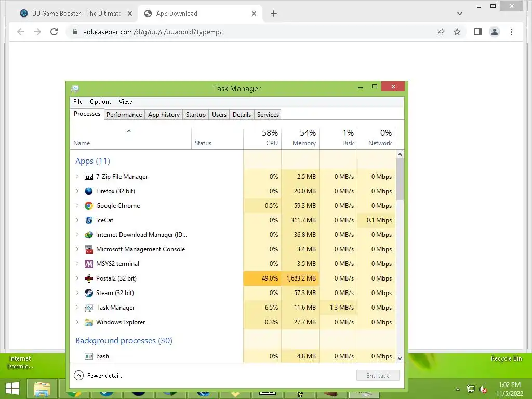Viewport: 532px width, 399px height.
Task: Click the Postal2 (32 bit) process icon
Action: tap(88, 278)
